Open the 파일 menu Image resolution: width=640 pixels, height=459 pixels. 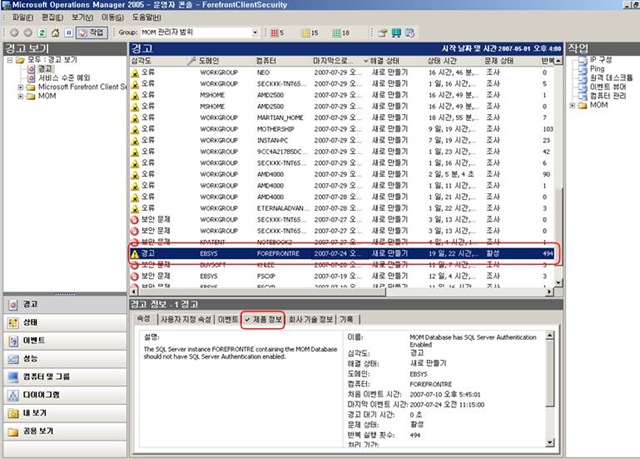click(x=22, y=18)
